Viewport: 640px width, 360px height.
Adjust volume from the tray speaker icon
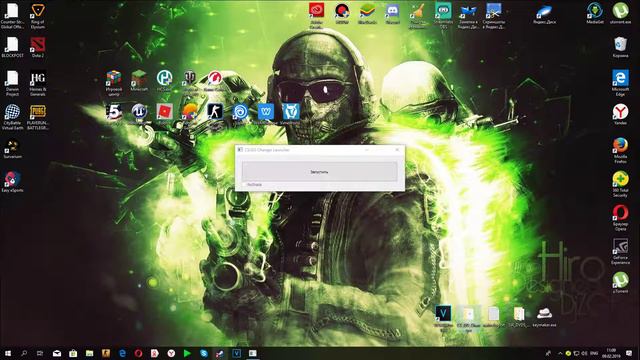click(584, 353)
